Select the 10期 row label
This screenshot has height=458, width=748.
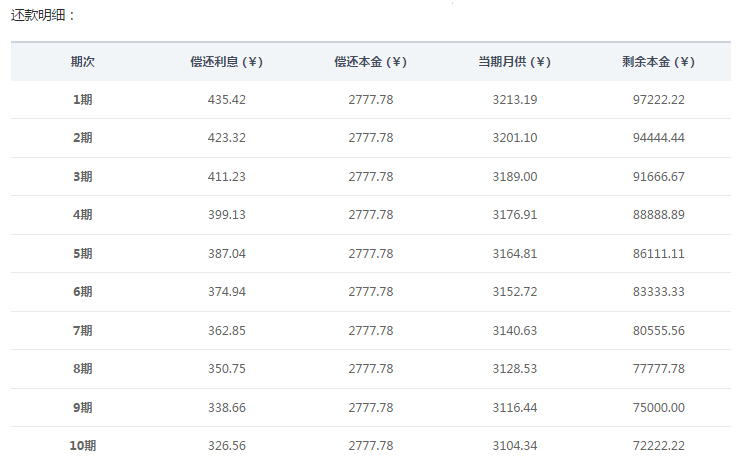point(83,446)
